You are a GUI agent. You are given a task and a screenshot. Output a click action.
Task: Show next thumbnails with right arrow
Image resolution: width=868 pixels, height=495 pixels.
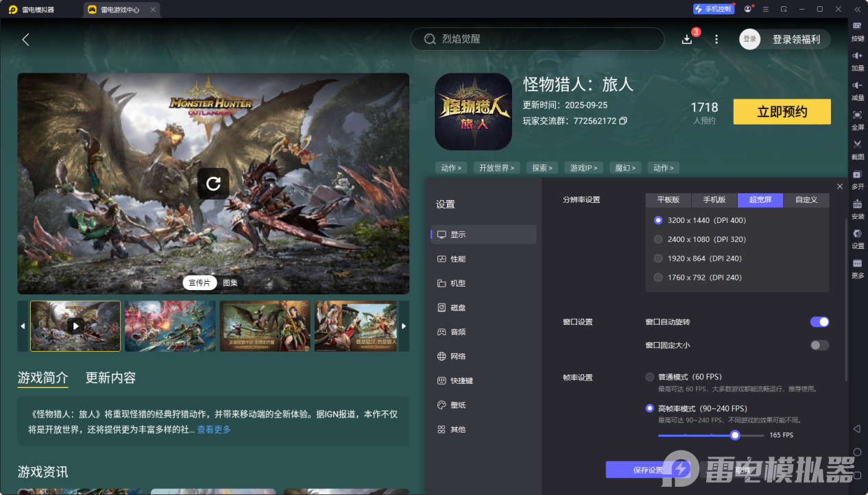tap(404, 326)
